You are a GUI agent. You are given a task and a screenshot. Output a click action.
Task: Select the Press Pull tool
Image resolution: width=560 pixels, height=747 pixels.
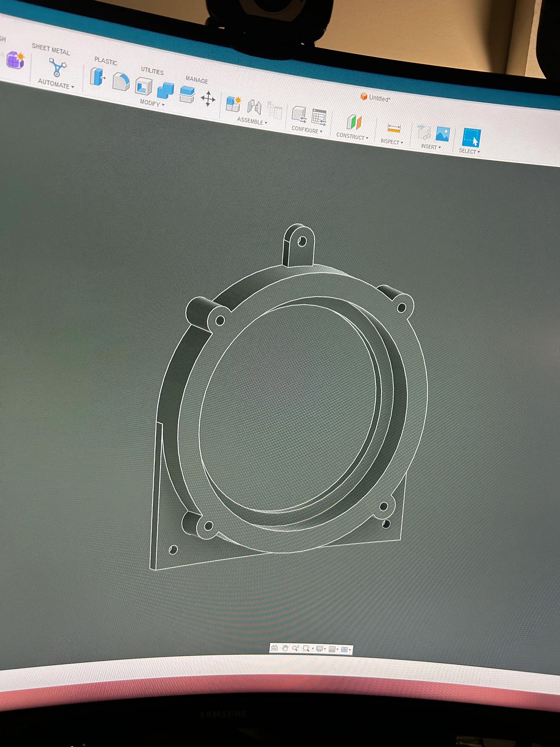point(98,76)
